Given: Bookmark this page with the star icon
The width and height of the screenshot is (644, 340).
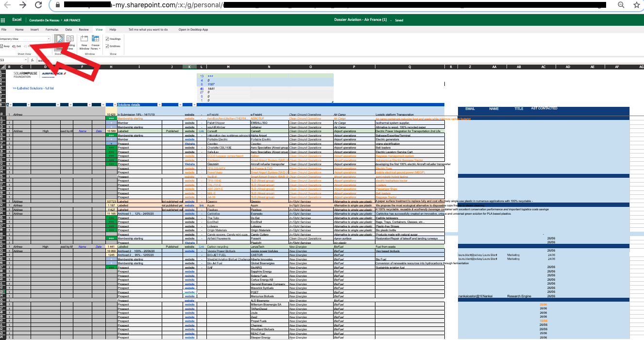Looking at the screenshot, I should [637, 5].
